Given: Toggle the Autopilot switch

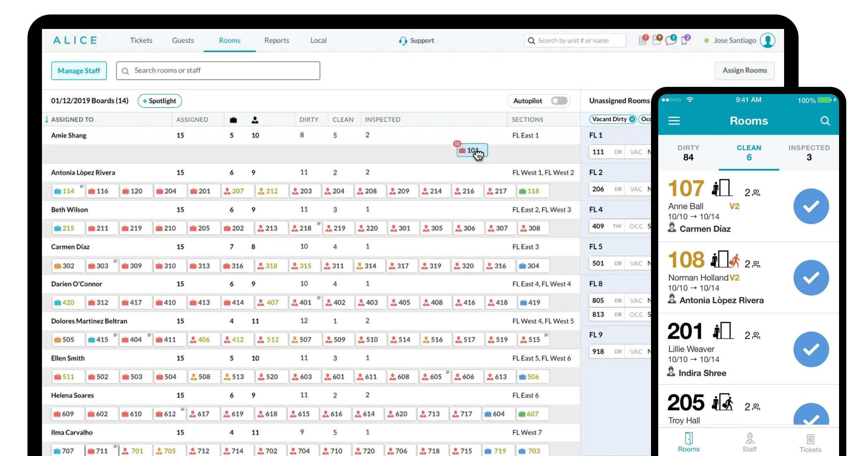Looking at the screenshot, I should tap(559, 101).
